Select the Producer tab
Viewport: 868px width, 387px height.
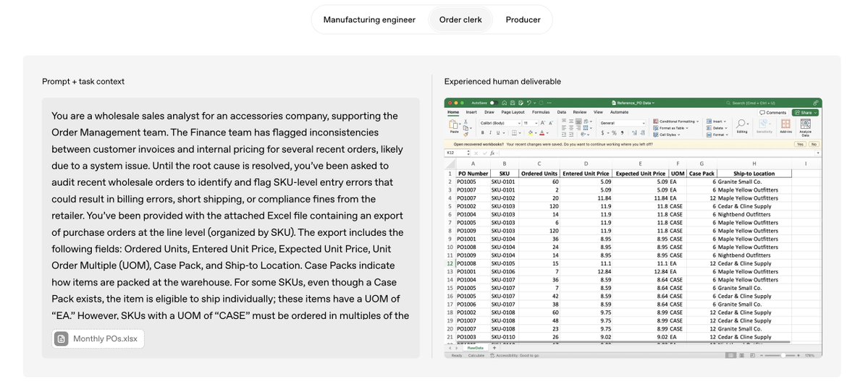[x=523, y=20]
